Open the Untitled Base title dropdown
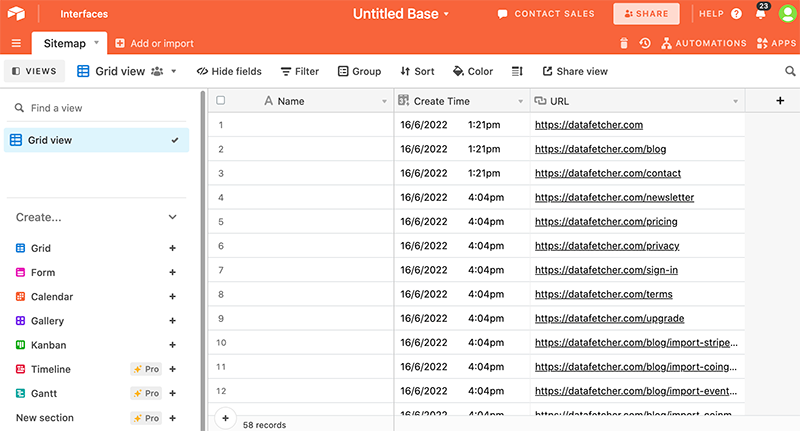Image resolution: width=800 pixels, height=431 pixels. (x=401, y=14)
